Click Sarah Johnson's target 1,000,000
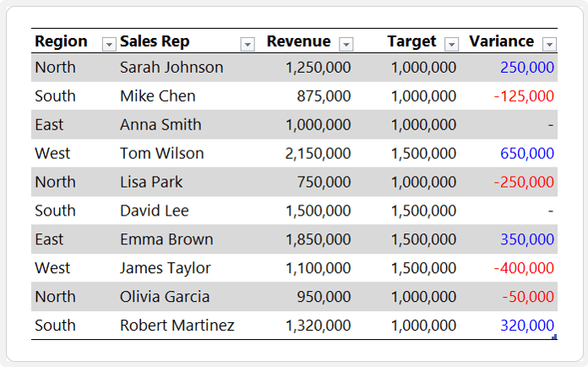Viewport: 588px width, 367px height. click(x=423, y=68)
